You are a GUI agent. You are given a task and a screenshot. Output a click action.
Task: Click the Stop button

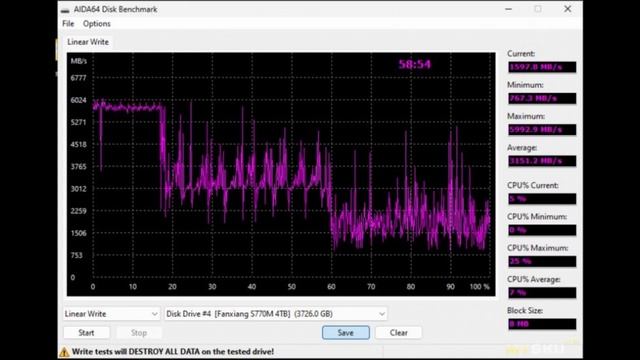point(139,333)
